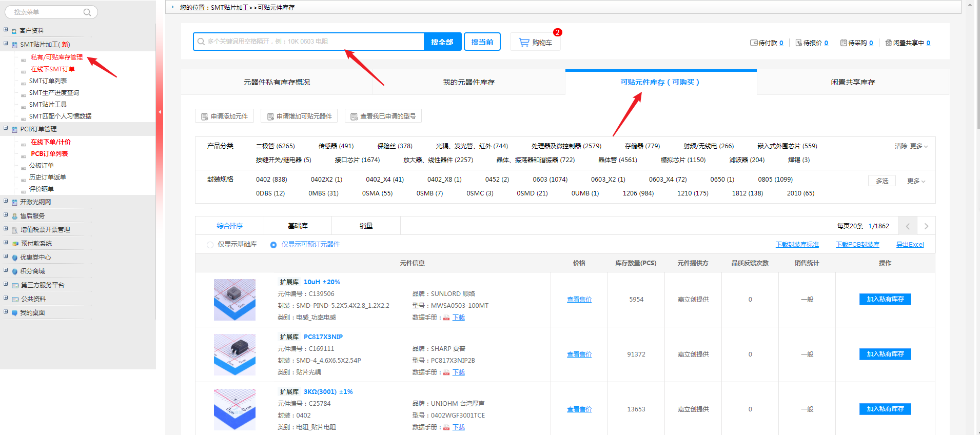This screenshot has width=980, height=435.
Task: Collapse sidebar using red divider arrow
Action: click(x=160, y=112)
